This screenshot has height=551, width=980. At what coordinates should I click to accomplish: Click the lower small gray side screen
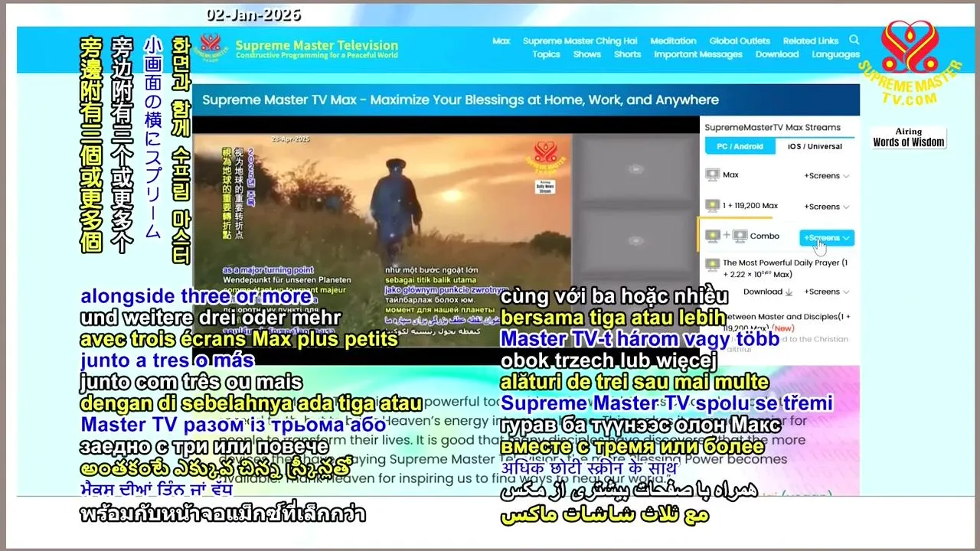click(x=635, y=243)
